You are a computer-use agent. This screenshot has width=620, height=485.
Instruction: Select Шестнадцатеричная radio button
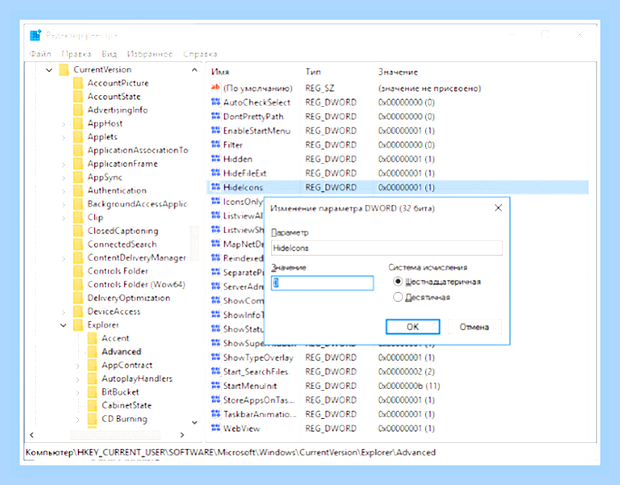point(398,281)
